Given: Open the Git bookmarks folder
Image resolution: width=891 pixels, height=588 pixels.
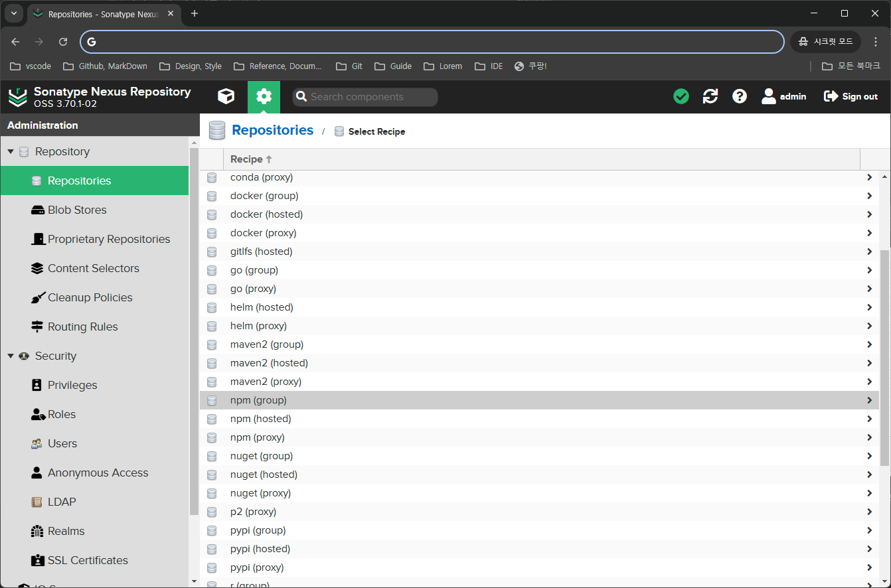Looking at the screenshot, I should point(349,66).
